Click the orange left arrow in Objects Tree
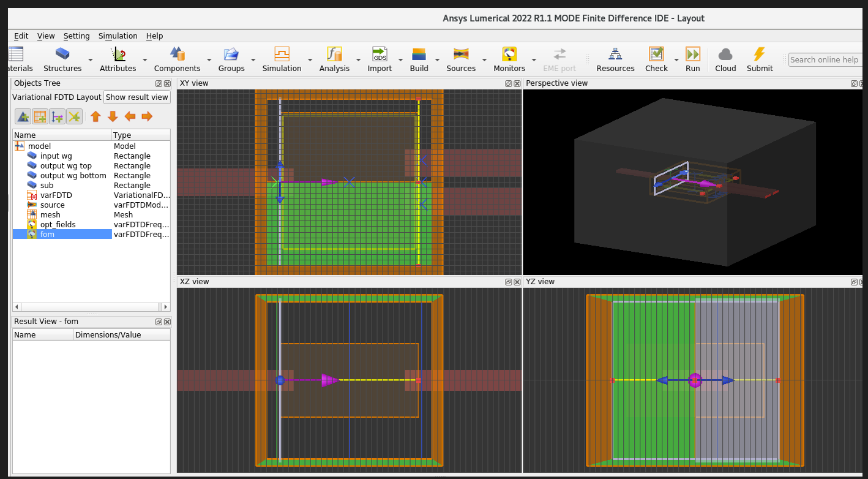 click(130, 116)
